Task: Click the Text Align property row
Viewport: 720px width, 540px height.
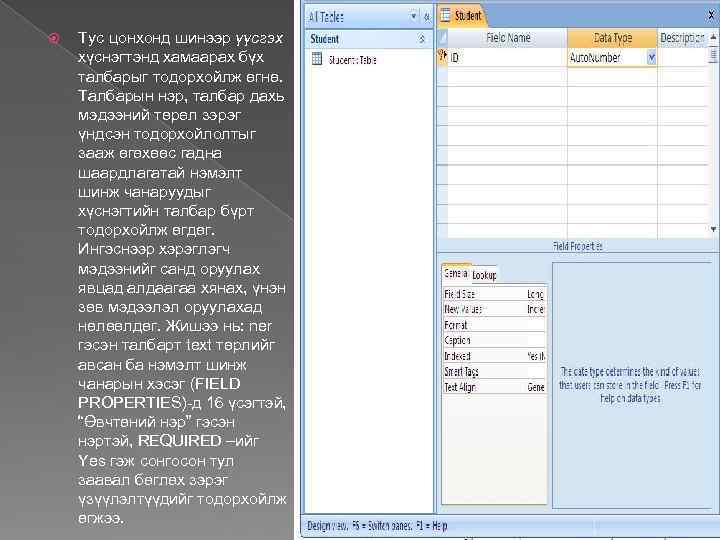Action: [x=495, y=387]
